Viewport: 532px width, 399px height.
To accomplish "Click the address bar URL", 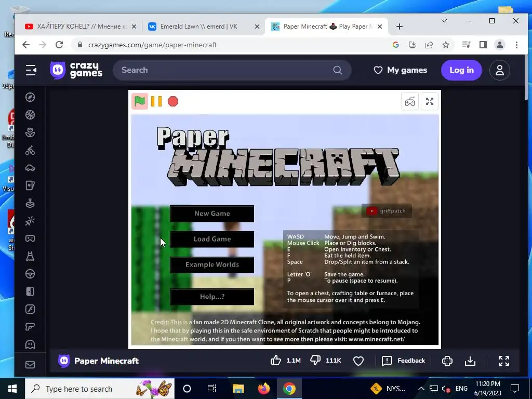I will click(152, 45).
